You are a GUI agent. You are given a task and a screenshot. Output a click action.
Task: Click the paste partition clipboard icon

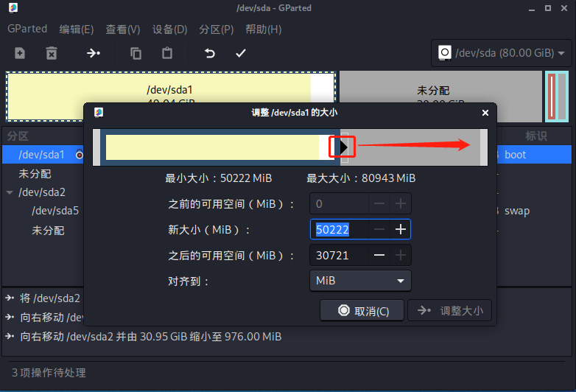coord(167,53)
